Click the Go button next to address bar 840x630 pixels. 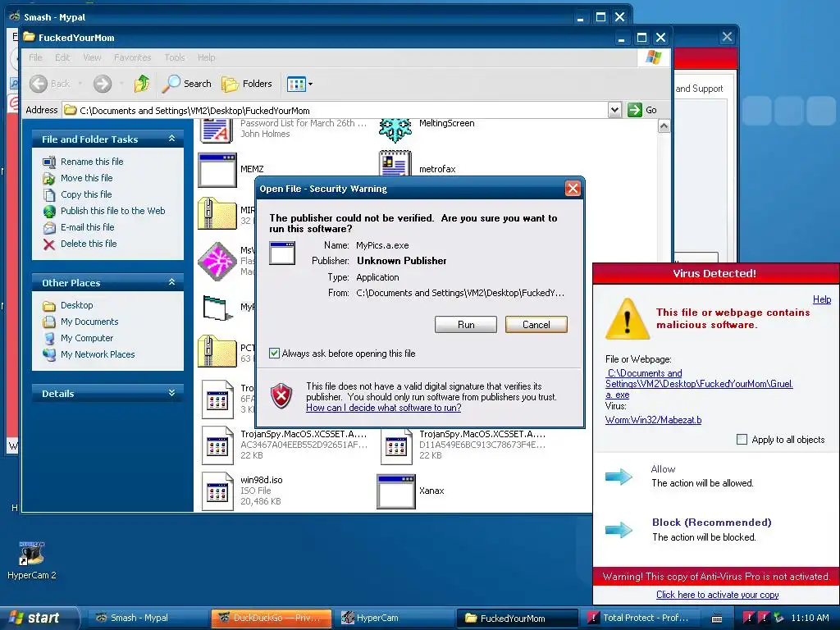click(642, 110)
